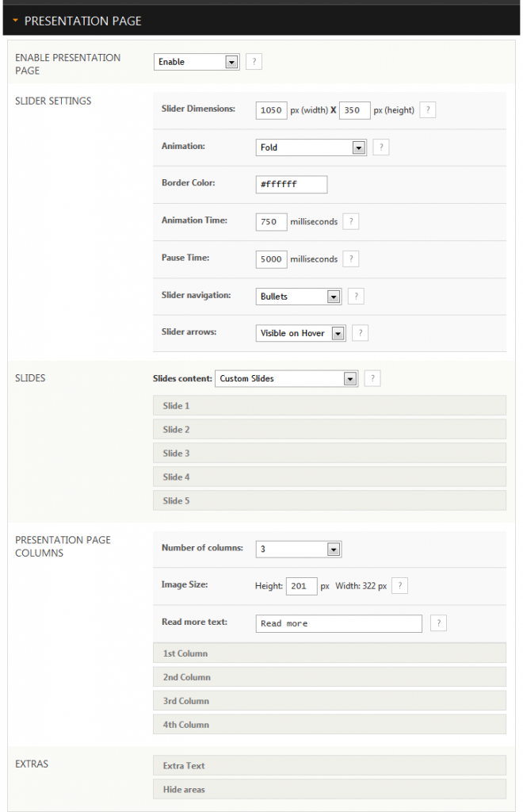The width and height of the screenshot is (523, 812).
Task: Open help for Slides content
Action: [372, 378]
